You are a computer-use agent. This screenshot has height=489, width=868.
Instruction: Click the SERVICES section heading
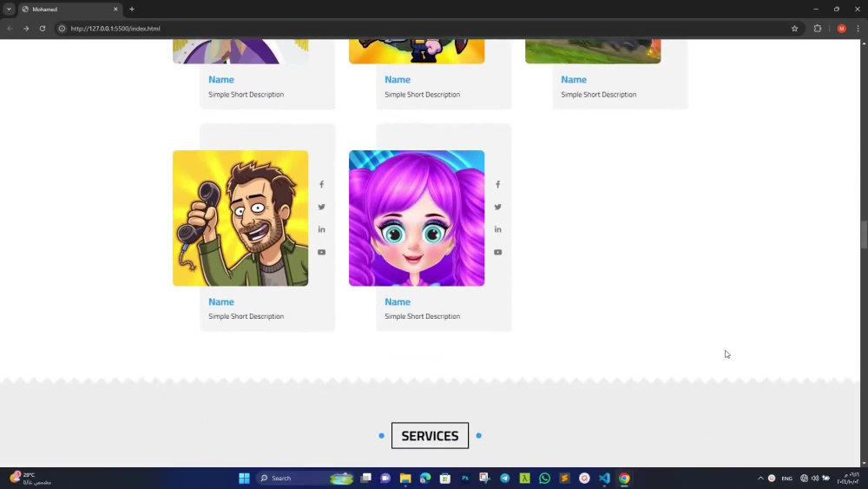point(431,436)
